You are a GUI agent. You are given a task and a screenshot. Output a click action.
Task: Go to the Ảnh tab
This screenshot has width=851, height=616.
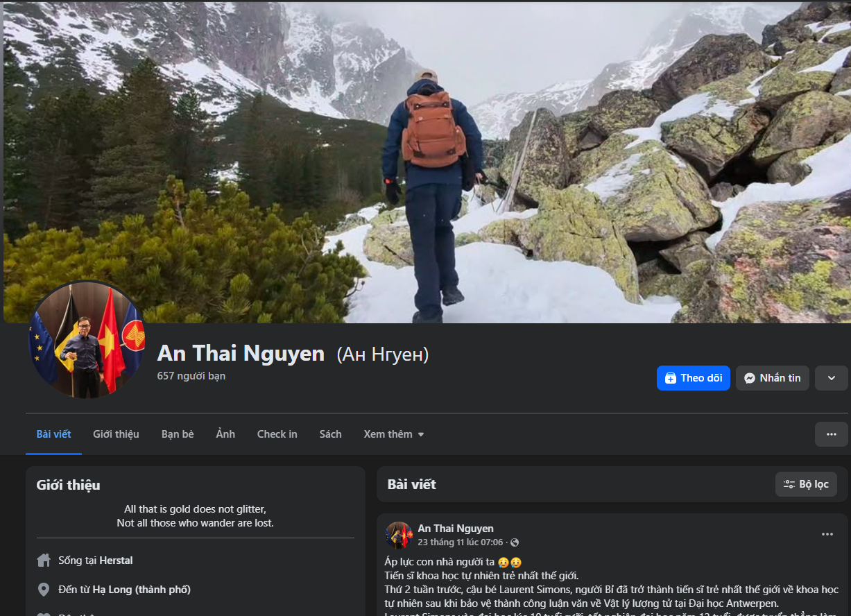pos(225,434)
